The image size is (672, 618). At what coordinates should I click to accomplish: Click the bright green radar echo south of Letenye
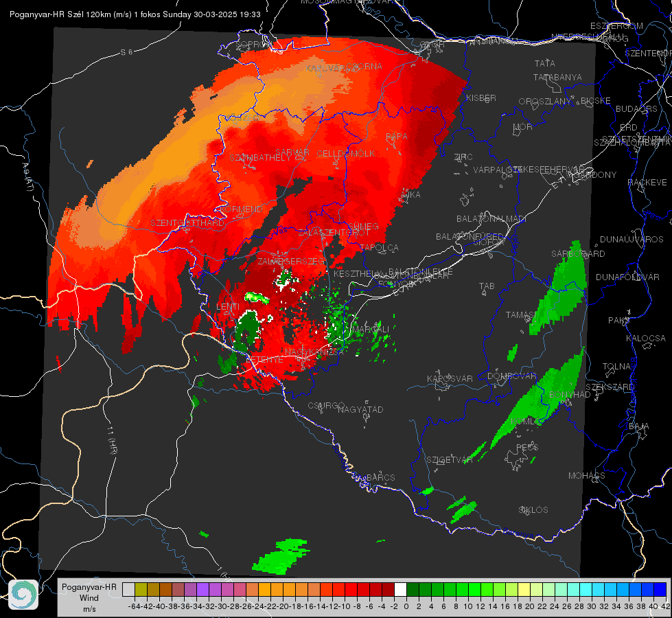point(281,556)
